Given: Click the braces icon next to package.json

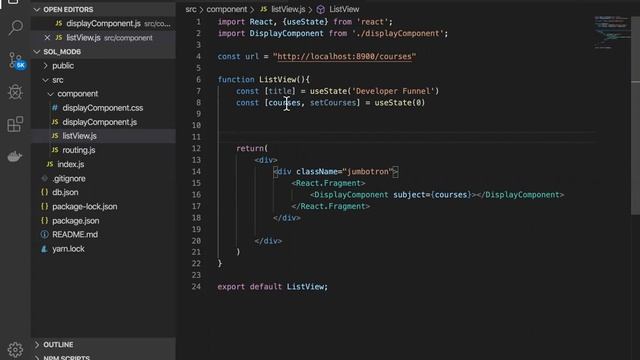Looking at the screenshot, I should point(44,220).
